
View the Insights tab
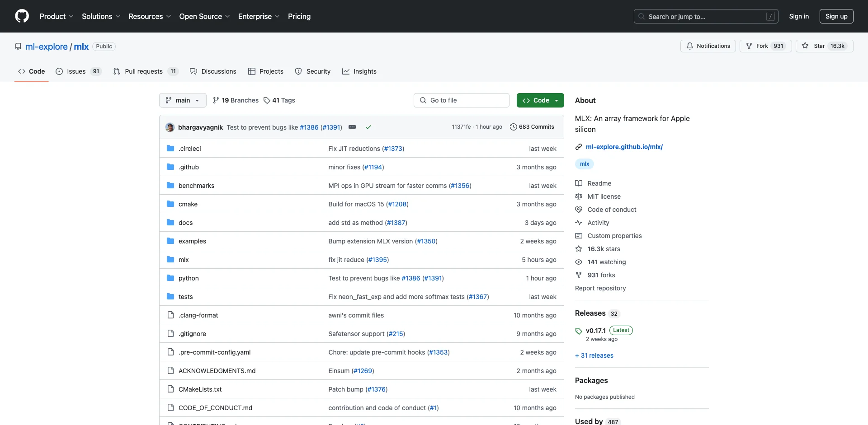point(359,71)
